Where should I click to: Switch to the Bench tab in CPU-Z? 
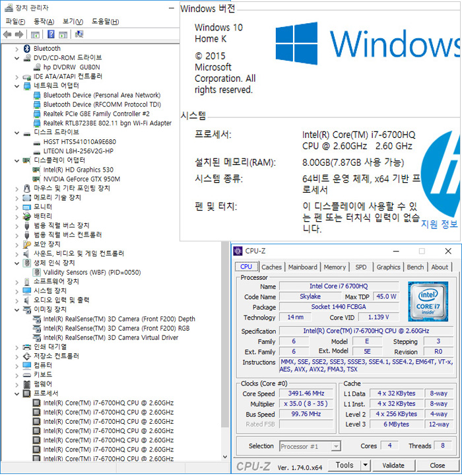pos(415,267)
